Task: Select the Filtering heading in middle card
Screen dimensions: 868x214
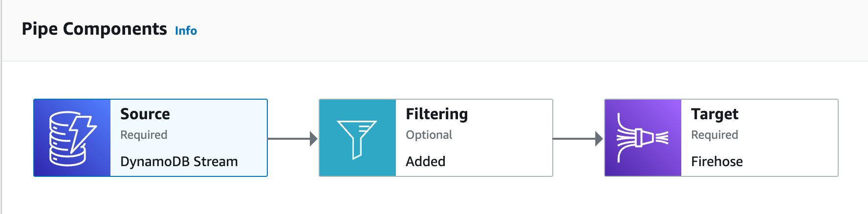Action: click(x=436, y=114)
